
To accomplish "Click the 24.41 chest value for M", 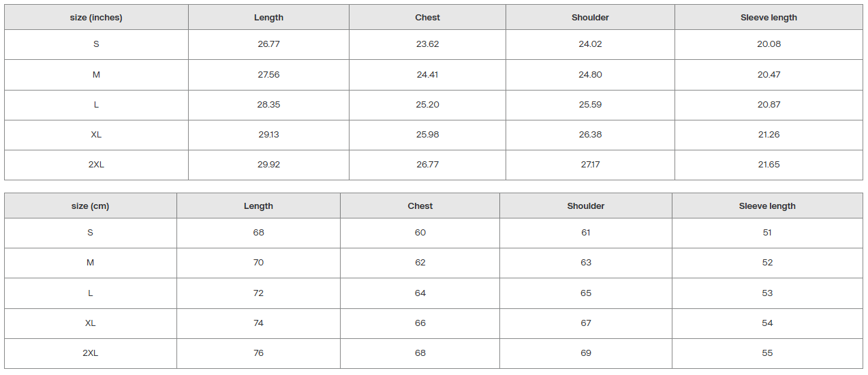I will [x=427, y=75].
